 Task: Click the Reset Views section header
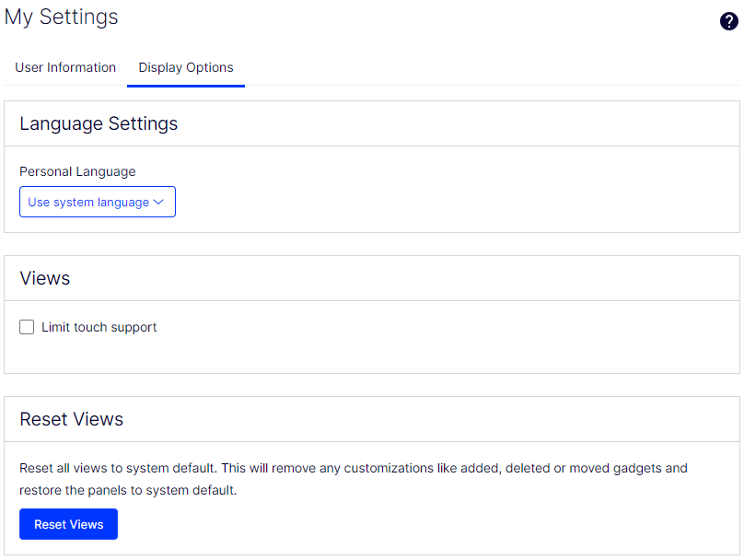(72, 419)
